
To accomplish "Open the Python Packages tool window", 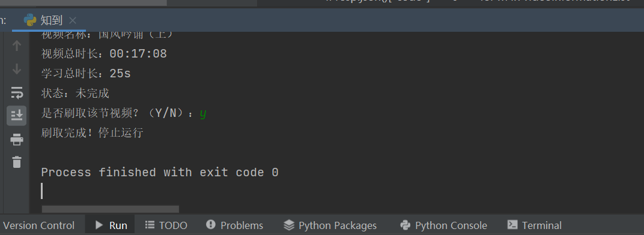I will tap(330, 225).
